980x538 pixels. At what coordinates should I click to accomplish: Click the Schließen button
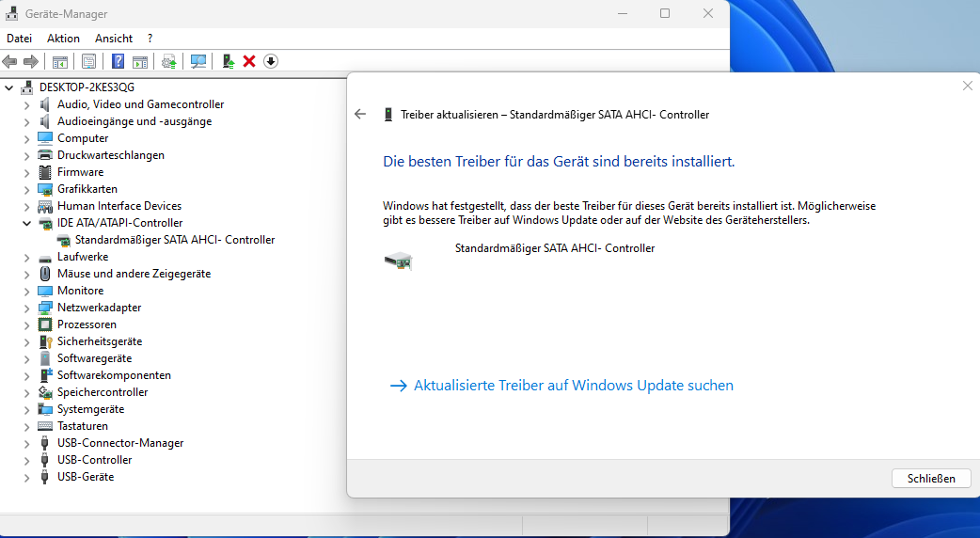[x=931, y=479]
